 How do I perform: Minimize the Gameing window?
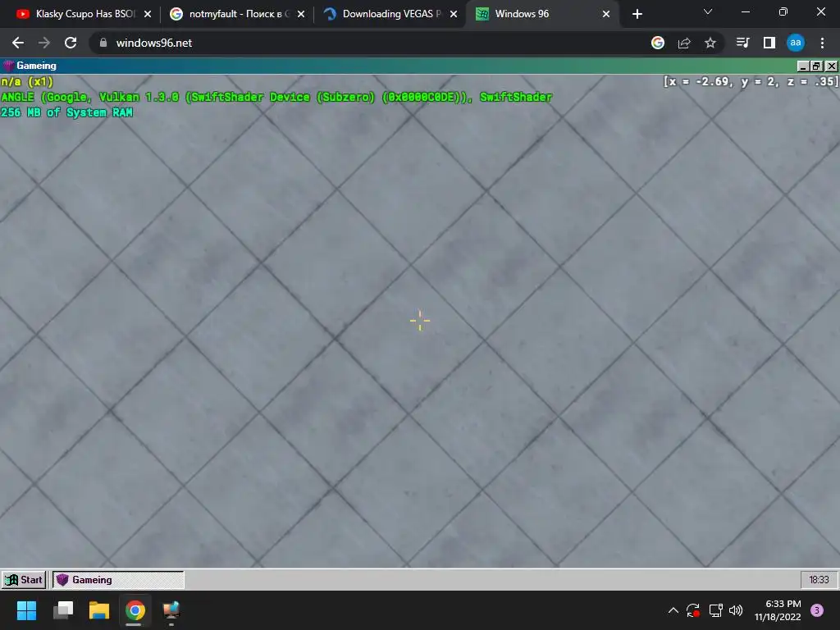(x=802, y=66)
